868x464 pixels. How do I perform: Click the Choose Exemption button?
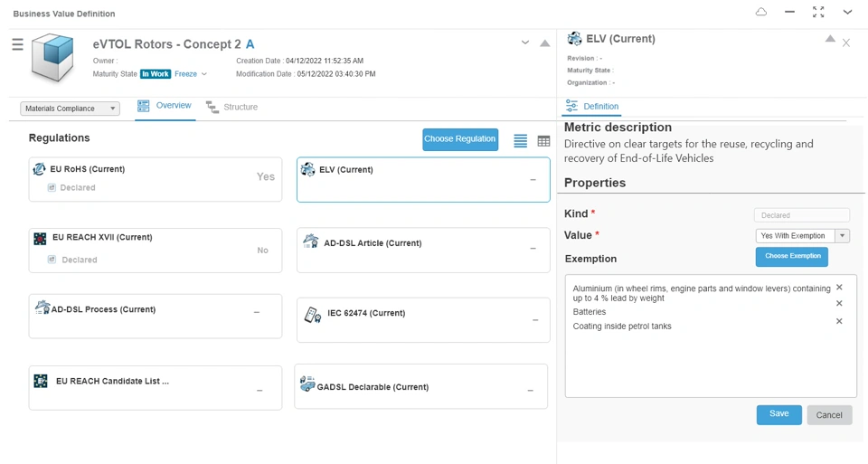coord(792,257)
